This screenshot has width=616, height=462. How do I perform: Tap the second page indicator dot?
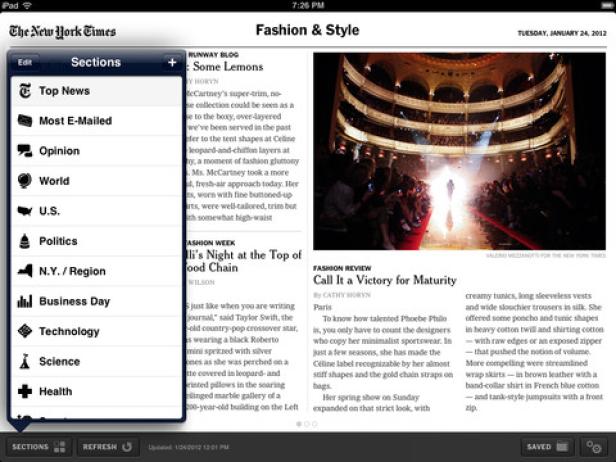tap(307, 424)
